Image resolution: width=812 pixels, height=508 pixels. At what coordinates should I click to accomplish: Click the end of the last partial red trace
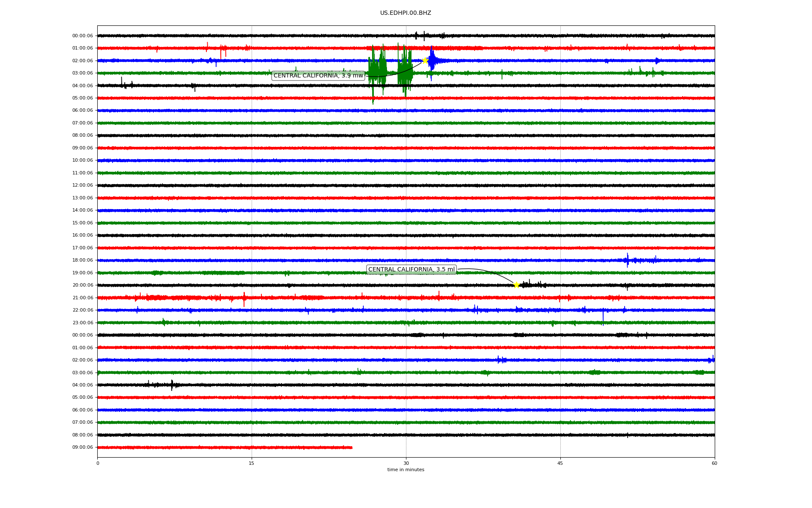[351, 447]
